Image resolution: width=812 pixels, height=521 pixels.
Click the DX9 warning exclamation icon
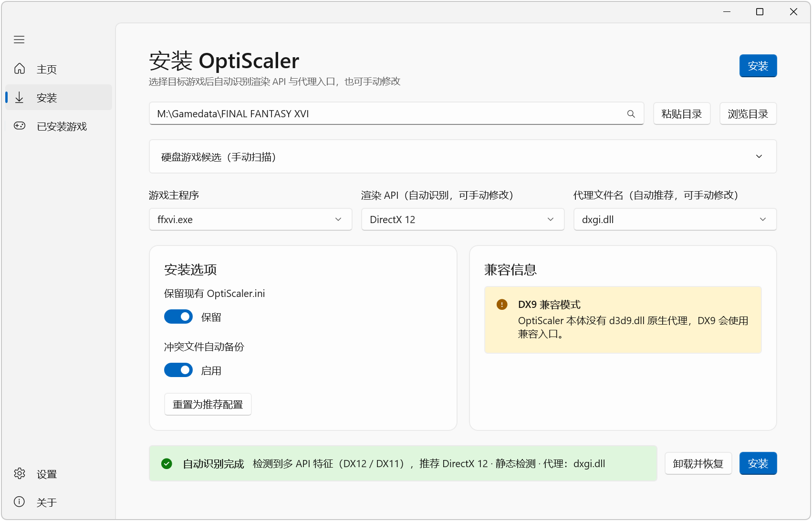coord(502,304)
